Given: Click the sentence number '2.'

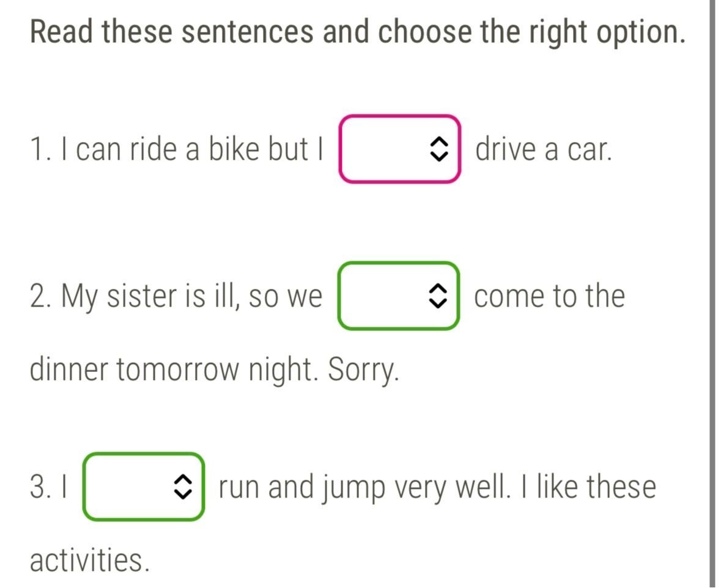Looking at the screenshot, I should click(41, 296).
